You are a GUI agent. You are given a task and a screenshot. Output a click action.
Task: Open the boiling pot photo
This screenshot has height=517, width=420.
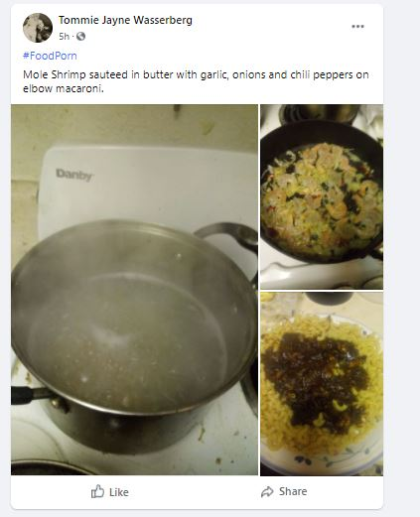(x=134, y=290)
